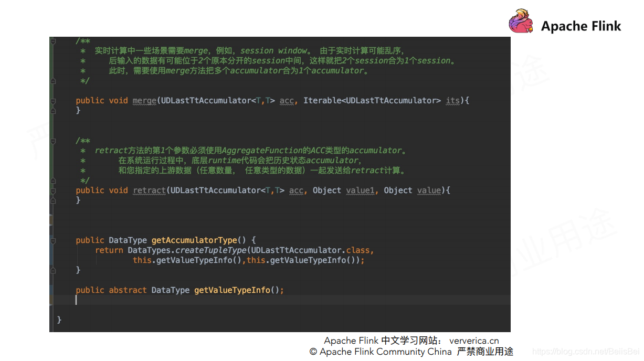Image resolution: width=644 pixels, height=361 pixels.
Task: Click the getAccumulatorType method name
Action: [194, 240]
